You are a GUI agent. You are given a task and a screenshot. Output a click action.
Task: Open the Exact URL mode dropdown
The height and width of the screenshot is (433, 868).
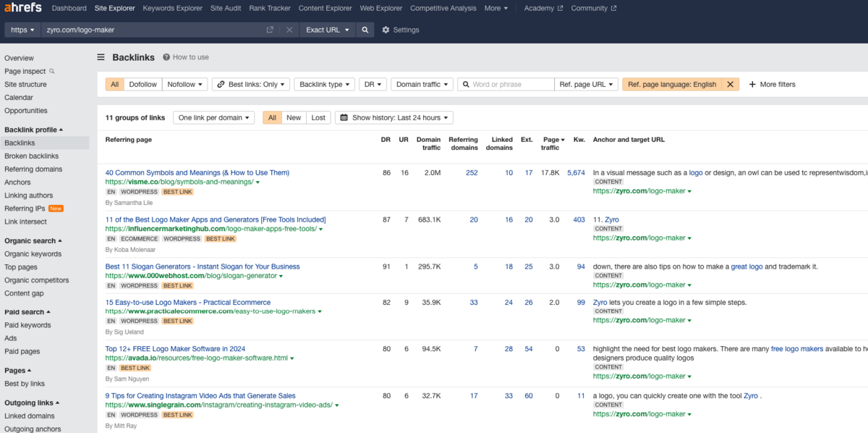[328, 30]
